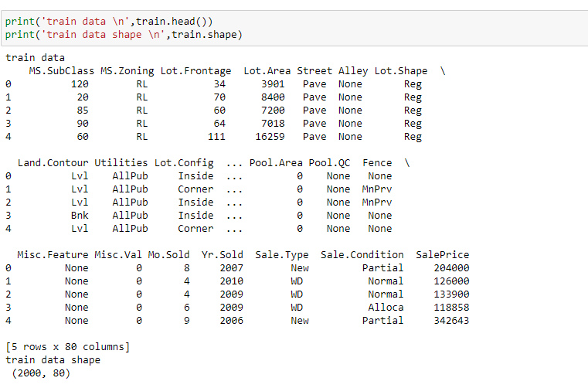Select the 'Lot.Frontage' column header
The height and width of the screenshot is (388, 588).
point(195,71)
